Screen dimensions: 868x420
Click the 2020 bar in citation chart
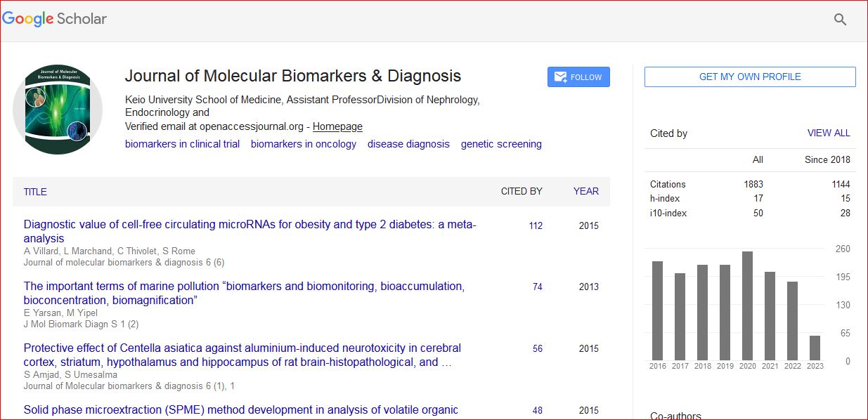[747, 306]
